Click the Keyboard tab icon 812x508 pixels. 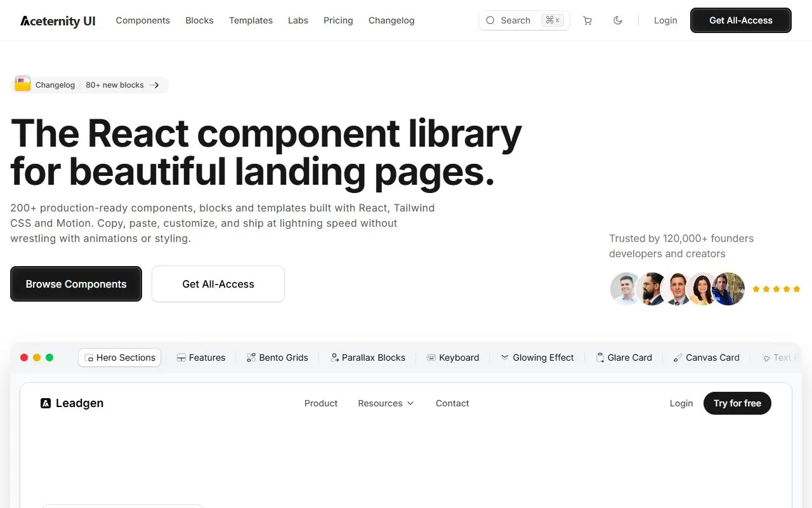pos(431,358)
